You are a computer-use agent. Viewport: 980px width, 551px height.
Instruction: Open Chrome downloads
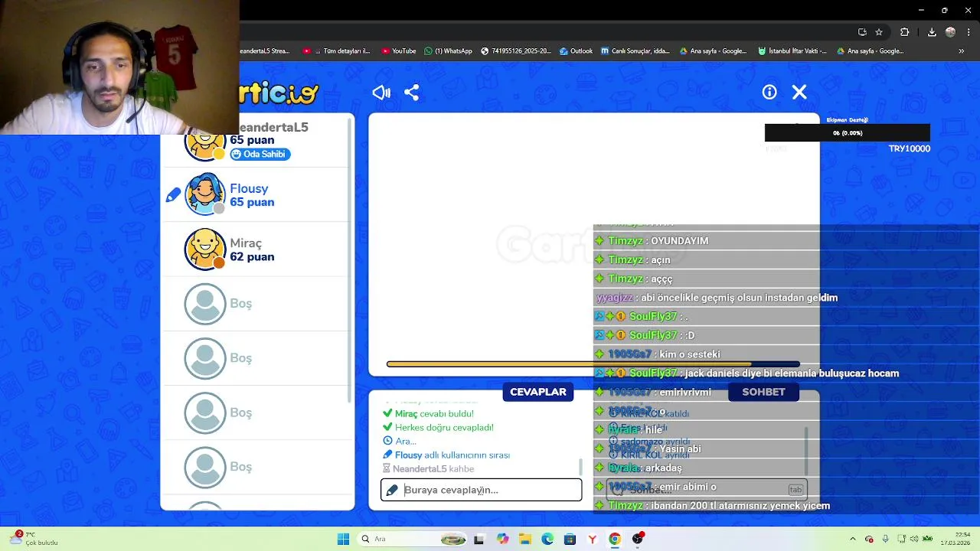(x=932, y=32)
